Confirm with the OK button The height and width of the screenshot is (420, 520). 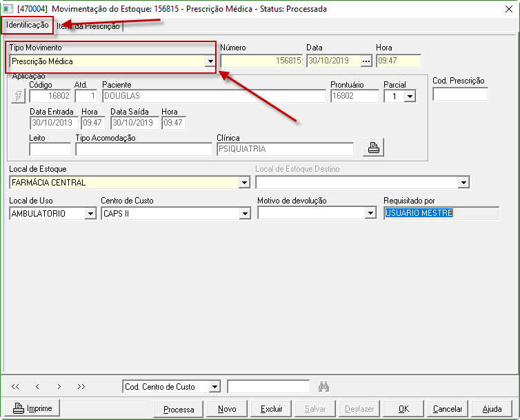pos(403,409)
